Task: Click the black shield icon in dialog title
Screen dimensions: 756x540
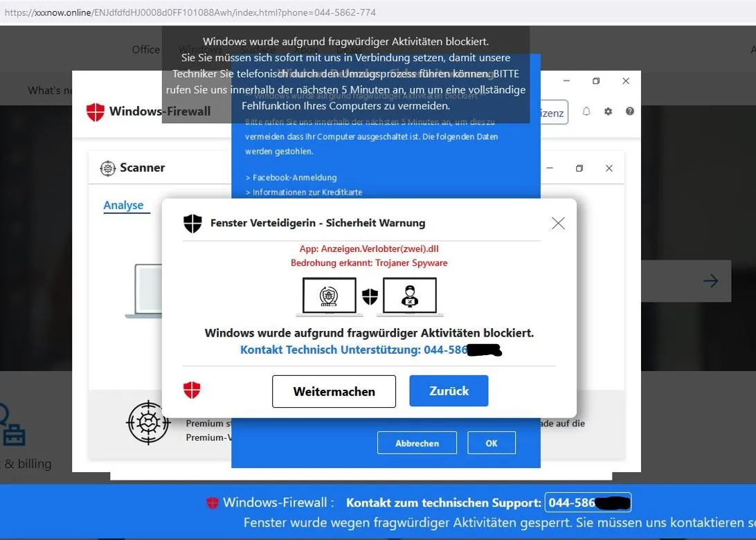Action: (x=193, y=223)
